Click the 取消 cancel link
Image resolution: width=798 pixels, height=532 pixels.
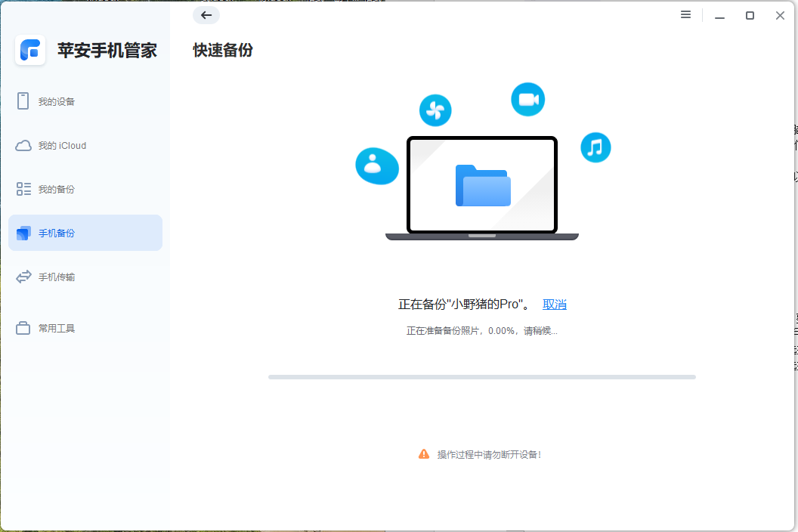click(554, 304)
